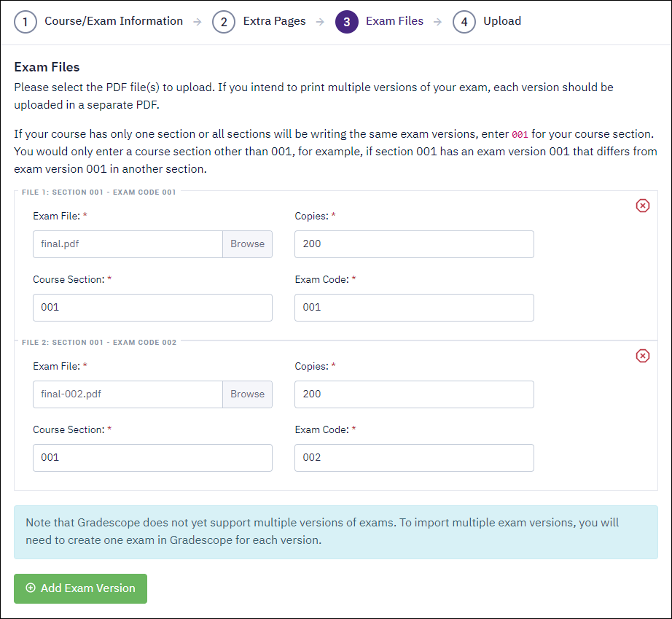Browse for File 1 exam PDF
Viewport: 672px width, 619px height.
(x=247, y=244)
